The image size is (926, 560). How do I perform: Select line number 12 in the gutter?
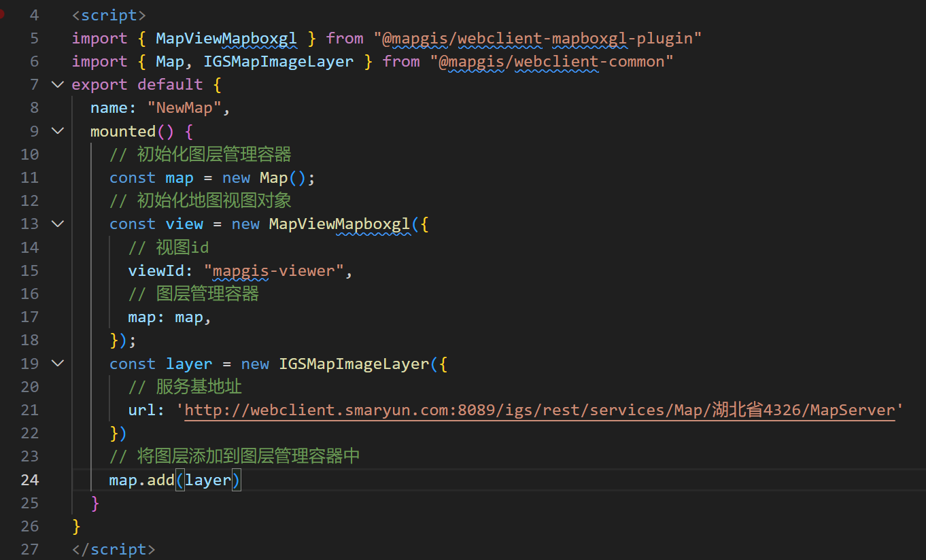pyautogui.click(x=30, y=200)
